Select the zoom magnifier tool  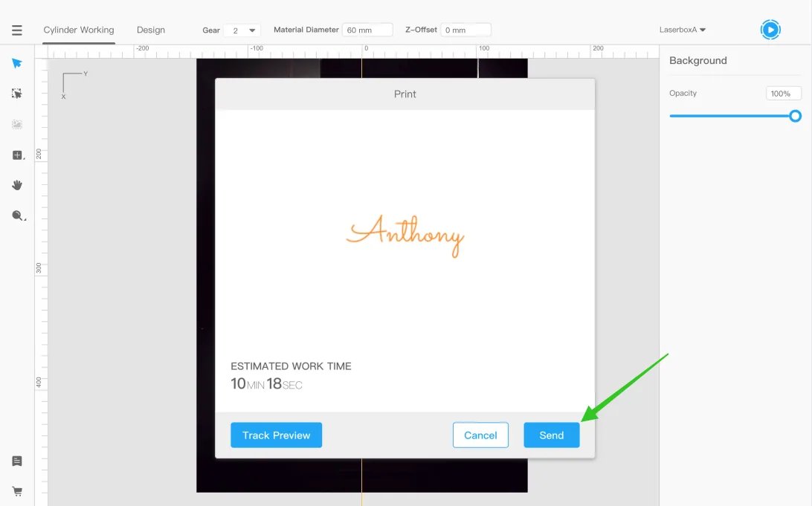18,215
